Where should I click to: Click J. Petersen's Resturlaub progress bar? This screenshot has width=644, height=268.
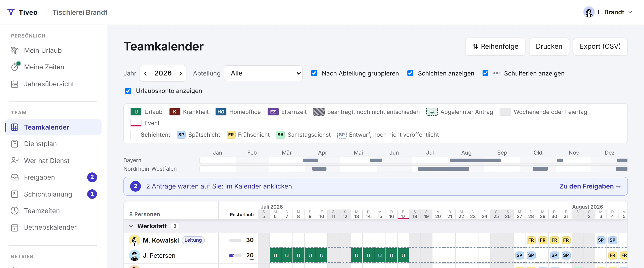(x=235, y=255)
